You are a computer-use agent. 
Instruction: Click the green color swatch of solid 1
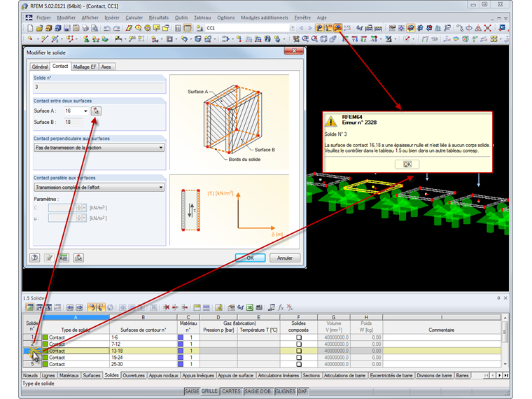tap(45, 337)
